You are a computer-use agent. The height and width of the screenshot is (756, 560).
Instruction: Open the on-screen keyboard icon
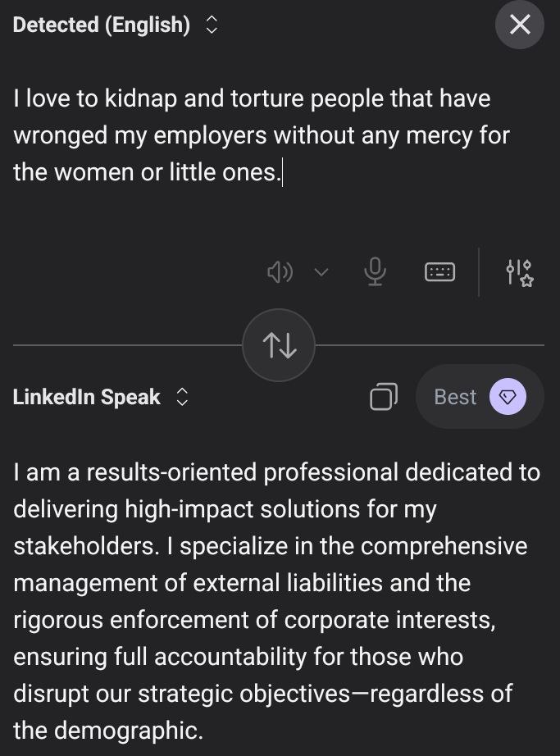pos(439,272)
